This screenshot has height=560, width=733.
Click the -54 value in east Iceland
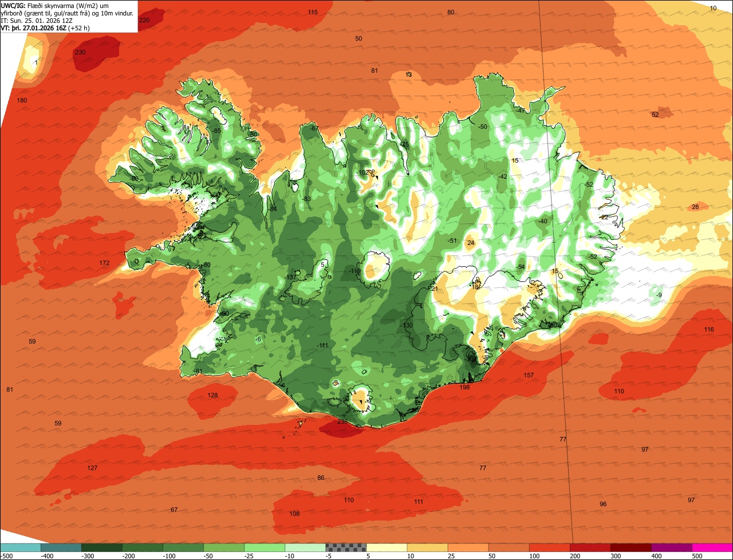pyautogui.click(x=520, y=267)
